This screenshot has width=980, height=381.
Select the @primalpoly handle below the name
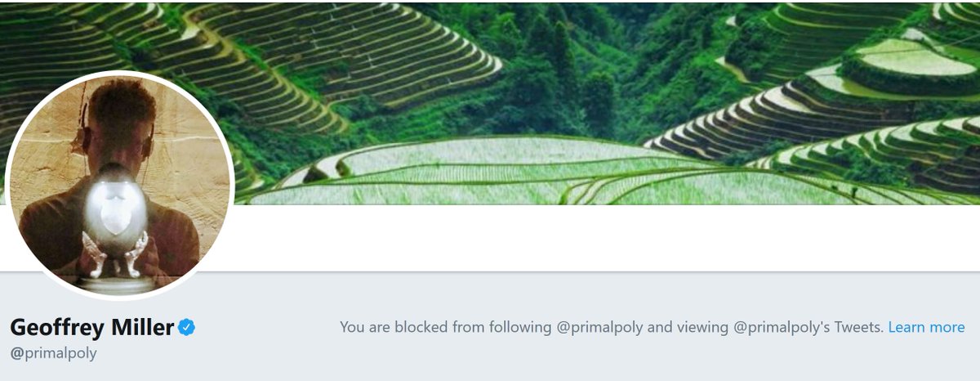(53, 353)
